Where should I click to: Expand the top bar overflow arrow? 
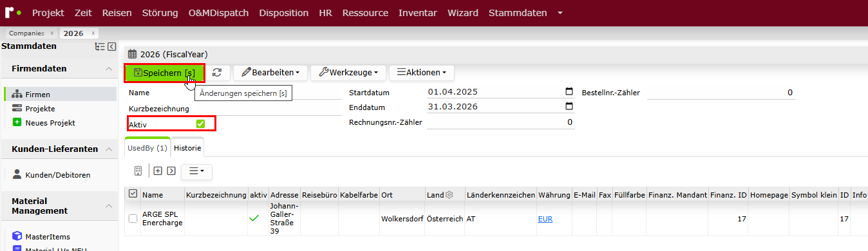point(560,13)
